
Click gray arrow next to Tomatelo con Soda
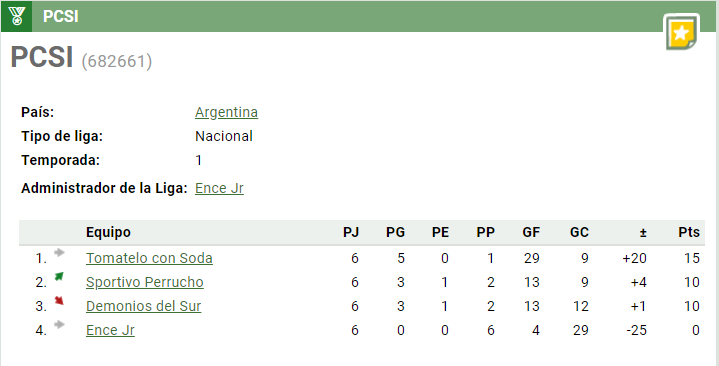[x=59, y=253]
